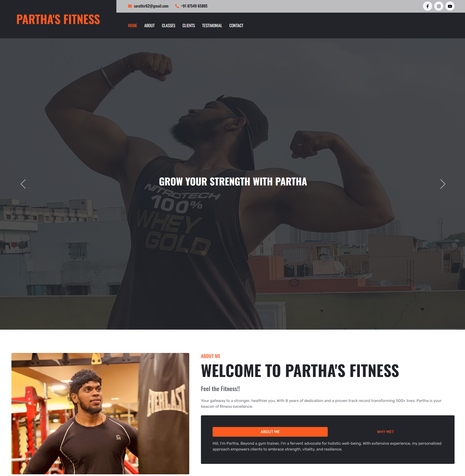Go to previous carousel slide arrow
Viewport: 465px width, 476px height.
tap(23, 184)
